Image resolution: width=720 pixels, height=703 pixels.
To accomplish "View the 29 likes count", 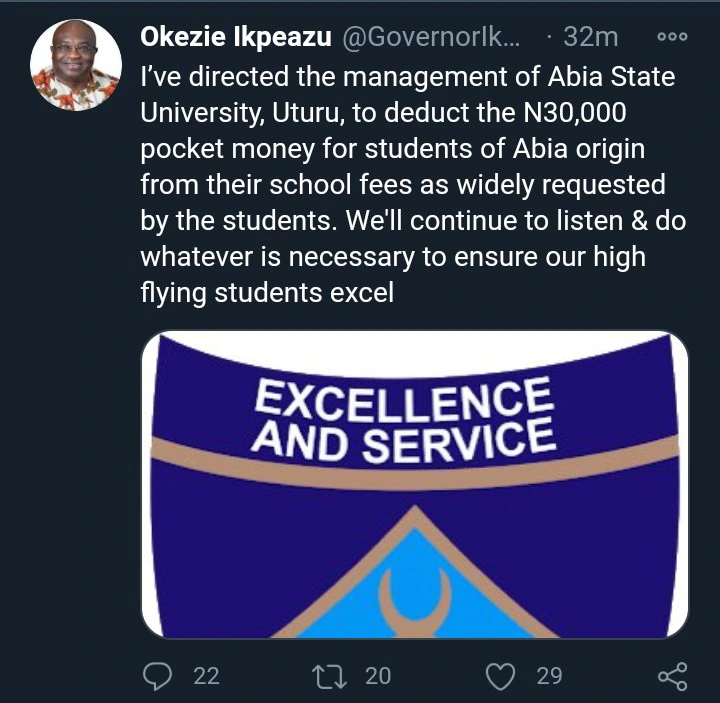I will [x=549, y=676].
